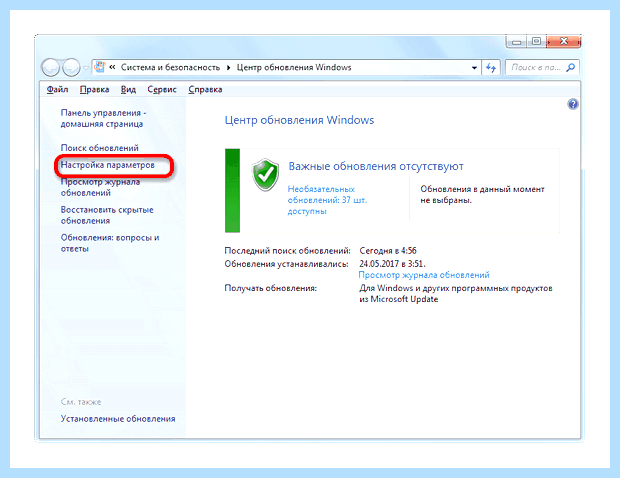The image size is (620, 478).
Task: Click the См. также label
Action: 81,402
